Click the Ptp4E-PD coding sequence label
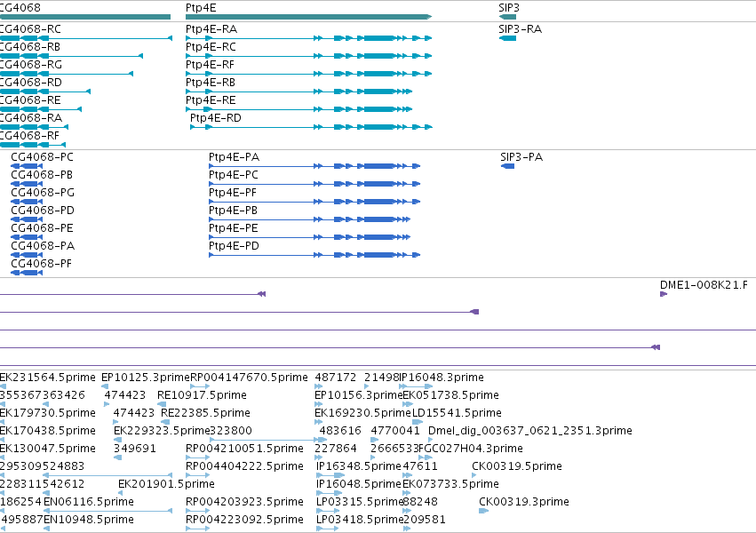The height and width of the screenshot is (533, 756). click(x=234, y=246)
